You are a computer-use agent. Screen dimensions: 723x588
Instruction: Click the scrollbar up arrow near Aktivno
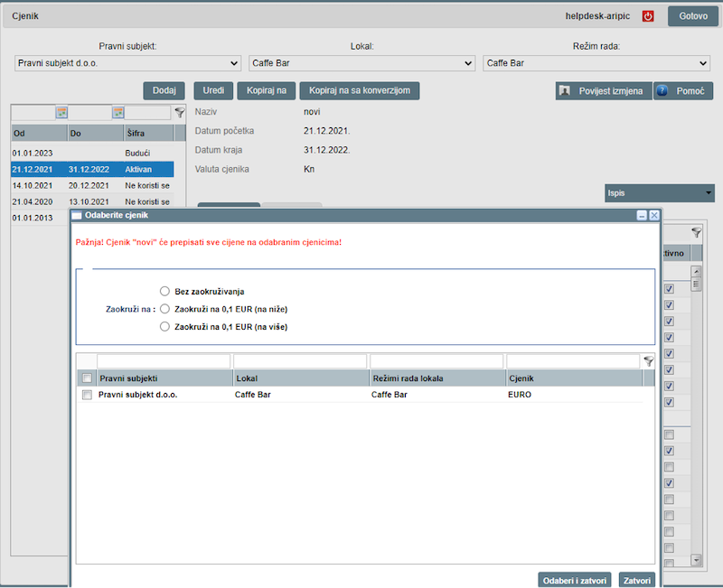pos(696,271)
